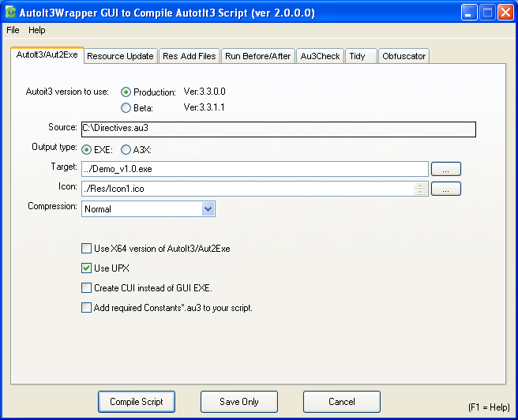Switch to the Resource Update tab
Screen dimensions: 518x420
point(120,56)
